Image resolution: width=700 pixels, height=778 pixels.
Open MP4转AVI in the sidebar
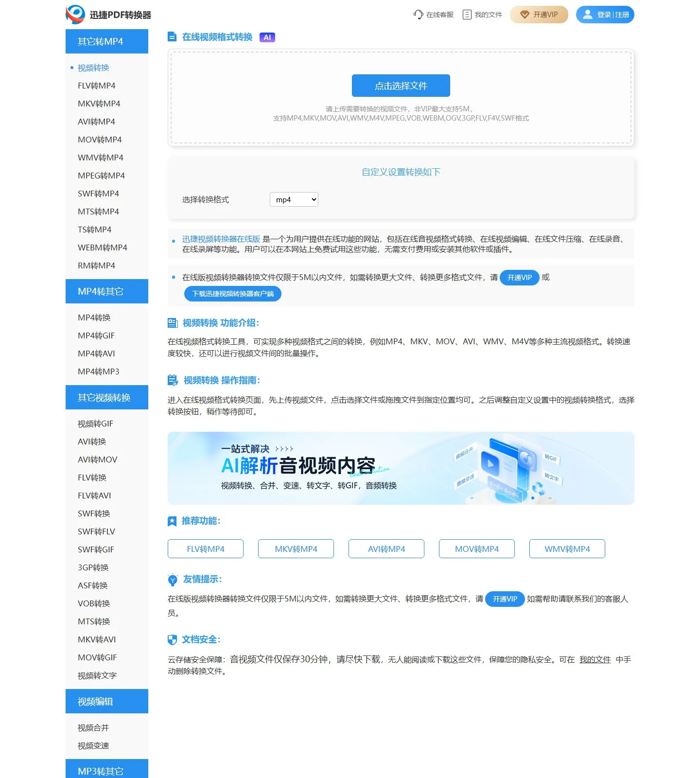pos(96,354)
